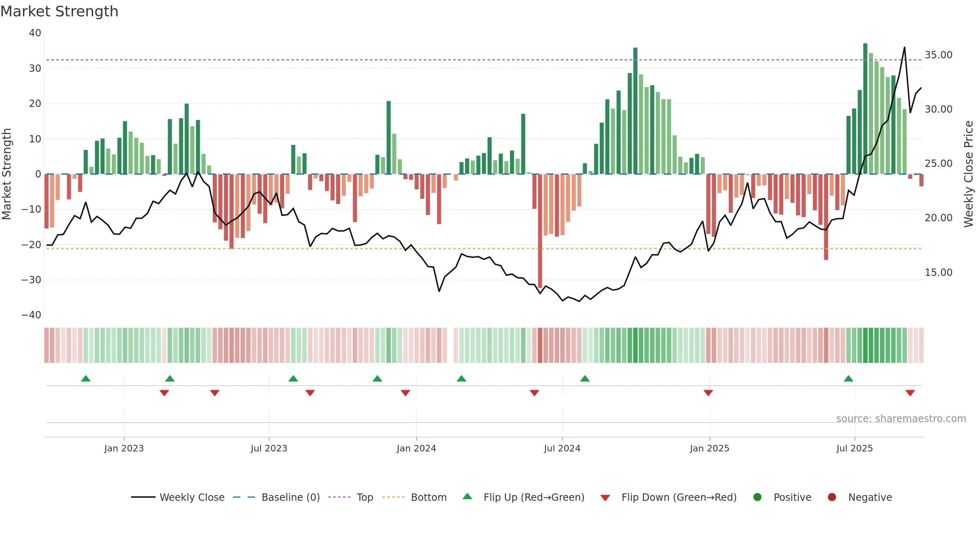
Task: Select the last red flip-down marker after Jul 2025
Action: tap(910, 393)
